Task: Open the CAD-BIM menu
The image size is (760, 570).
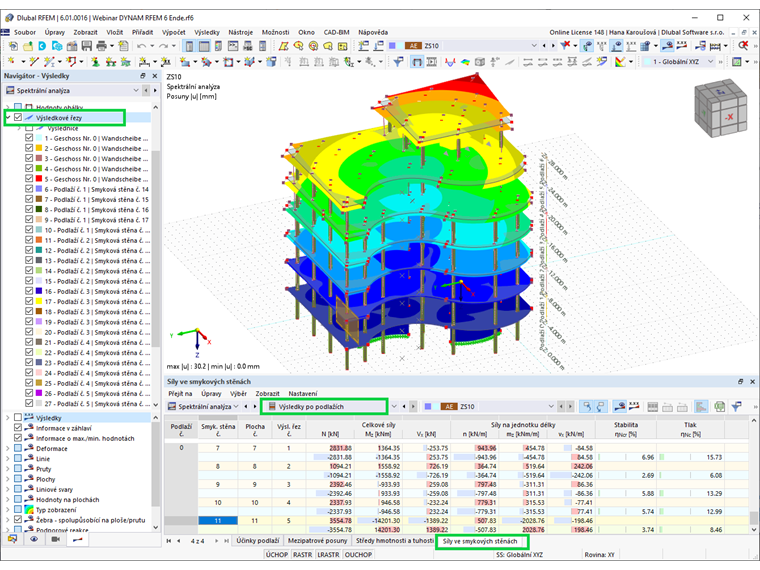Action: click(336, 32)
